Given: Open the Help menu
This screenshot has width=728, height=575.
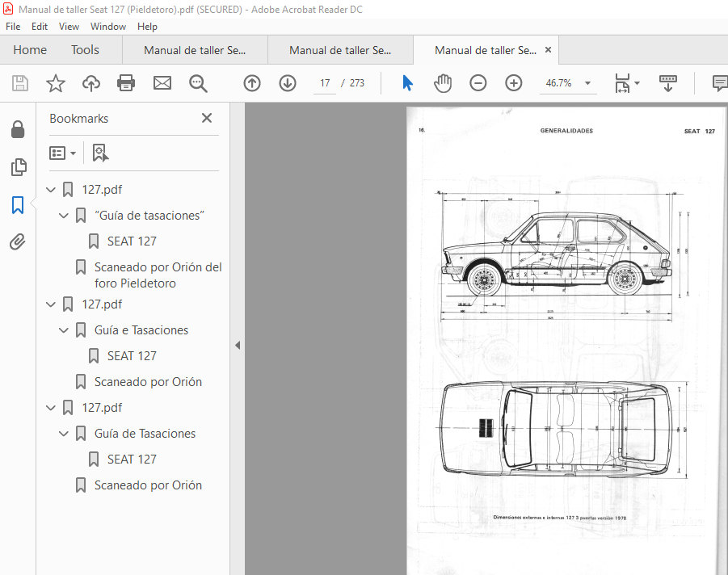Looking at the screenshot, I should pos(147,27).
